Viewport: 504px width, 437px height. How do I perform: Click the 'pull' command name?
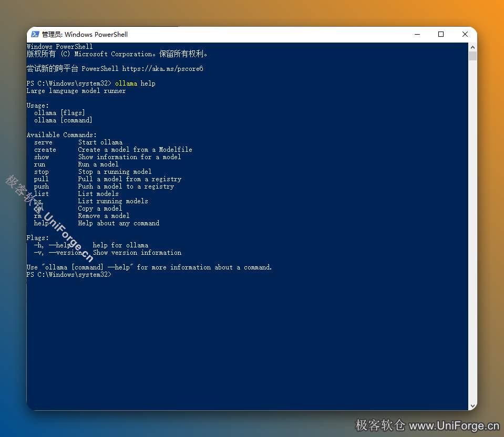tap(41, 179)
